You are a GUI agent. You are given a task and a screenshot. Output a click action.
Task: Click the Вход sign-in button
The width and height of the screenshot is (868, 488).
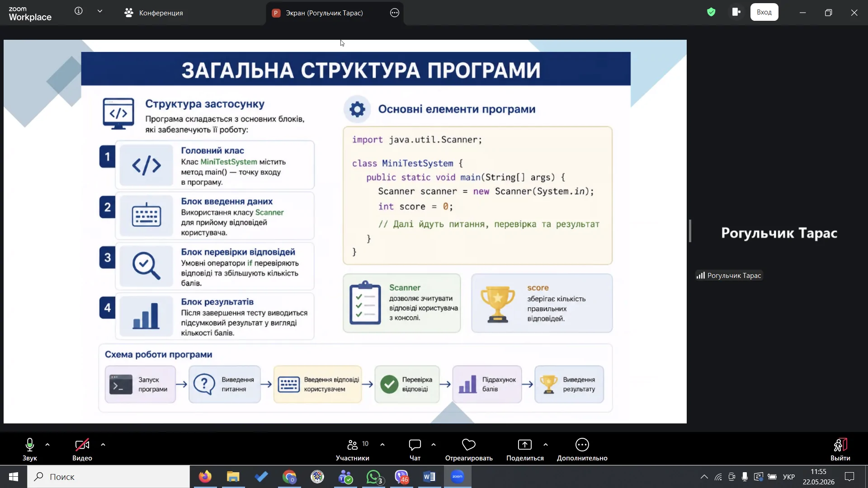764,12
